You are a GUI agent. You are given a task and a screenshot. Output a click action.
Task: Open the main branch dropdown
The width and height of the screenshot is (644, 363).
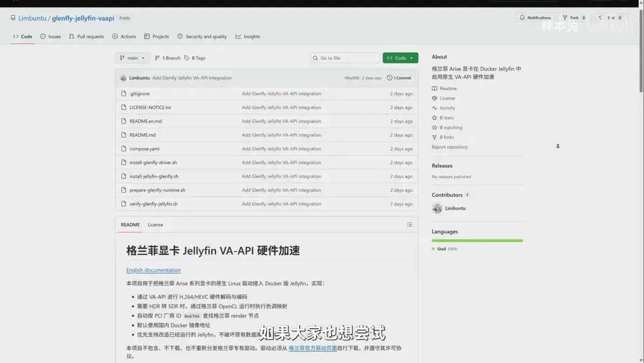(x=132, y=58)
